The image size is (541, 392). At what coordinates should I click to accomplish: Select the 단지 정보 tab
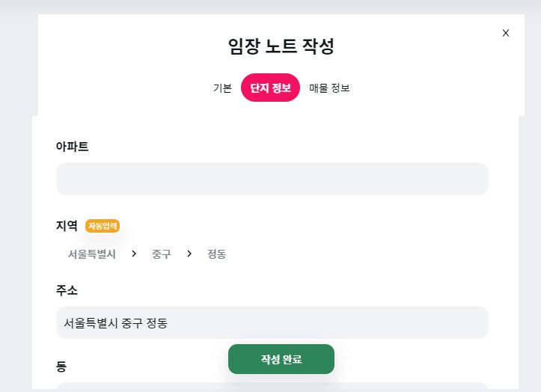coord(270,88)
